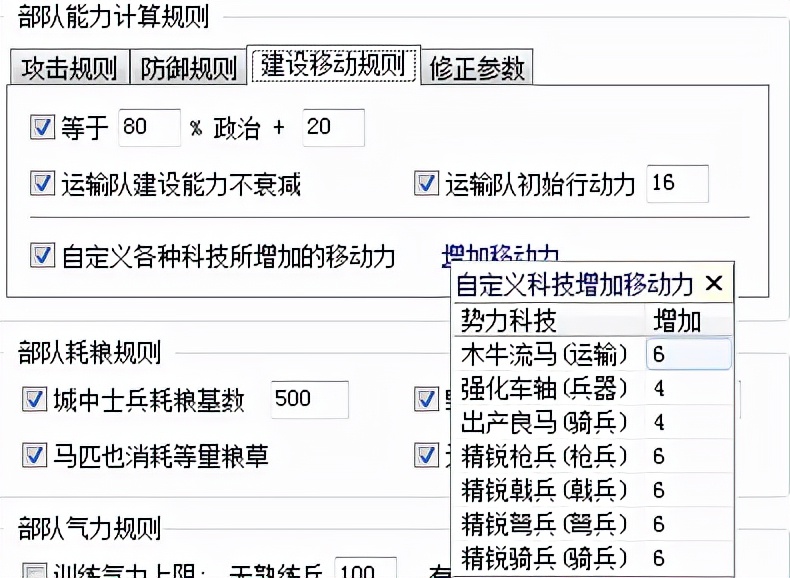
Task: Click the value 6 for 精锐骑兵
Action: [689, 558]
